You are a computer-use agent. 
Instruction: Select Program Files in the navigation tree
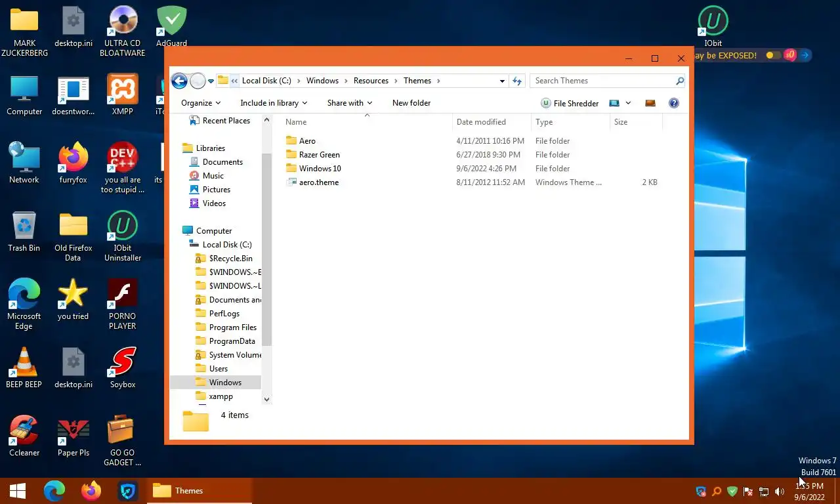(x=226, y=327)
